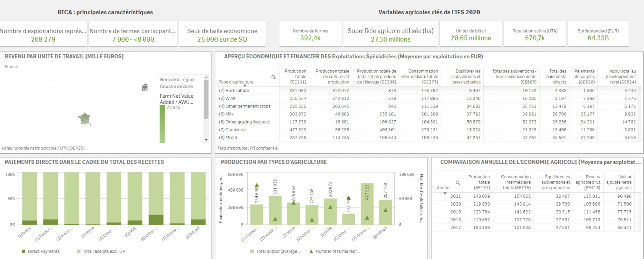Screen dimensions: 644x259
Task: Click Revenu agricole brut (SE410) column header
Action: coord(588,182)
